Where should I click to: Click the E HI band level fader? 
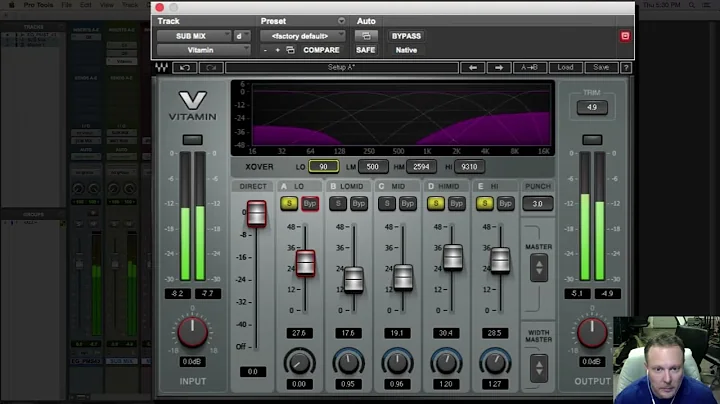tap(500, 259)
